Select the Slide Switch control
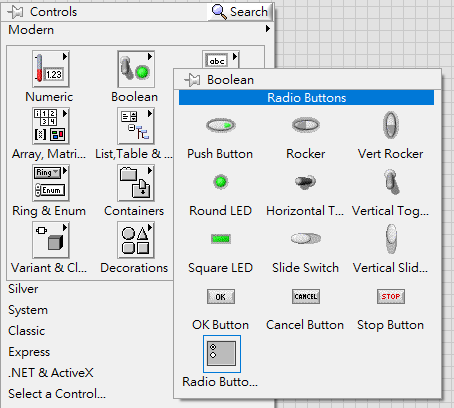Viewport: 454px width, 408px height. [x=306, y=239]
